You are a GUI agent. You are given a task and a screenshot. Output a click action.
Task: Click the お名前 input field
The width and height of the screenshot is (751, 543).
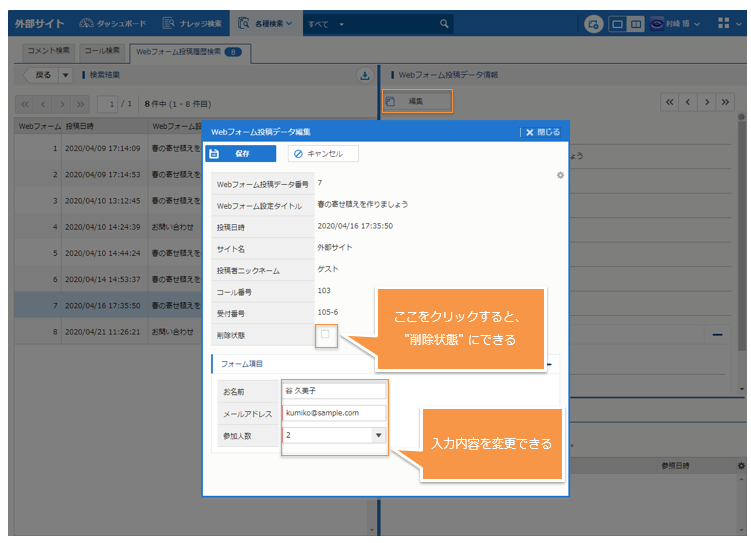point(334,391)
